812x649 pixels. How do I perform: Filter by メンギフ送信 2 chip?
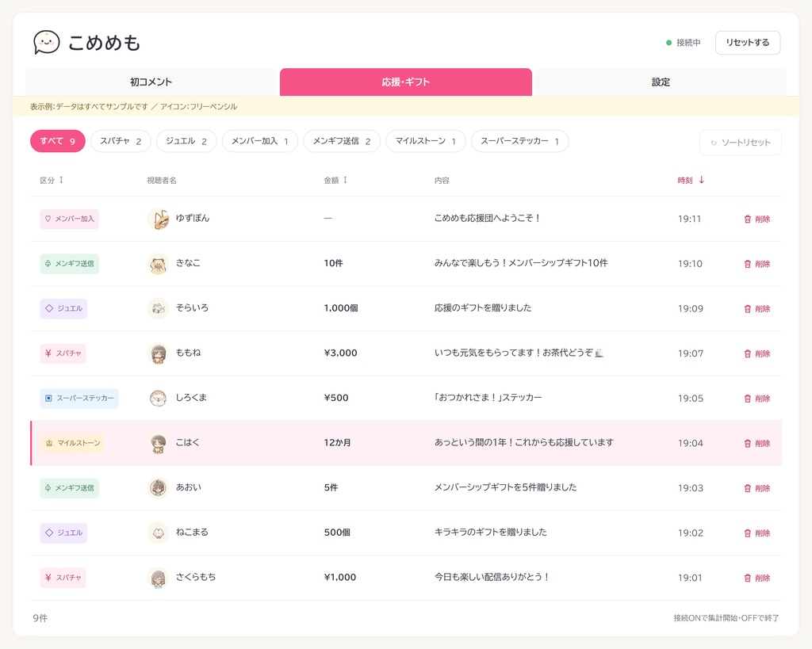pyautogui.click(x=342, y=141)
